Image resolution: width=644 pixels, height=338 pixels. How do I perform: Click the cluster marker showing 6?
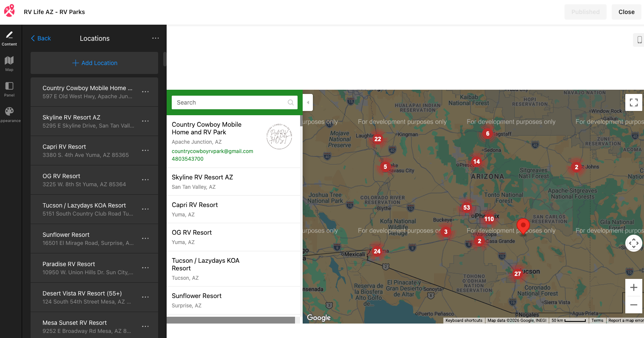coord(488,133)
